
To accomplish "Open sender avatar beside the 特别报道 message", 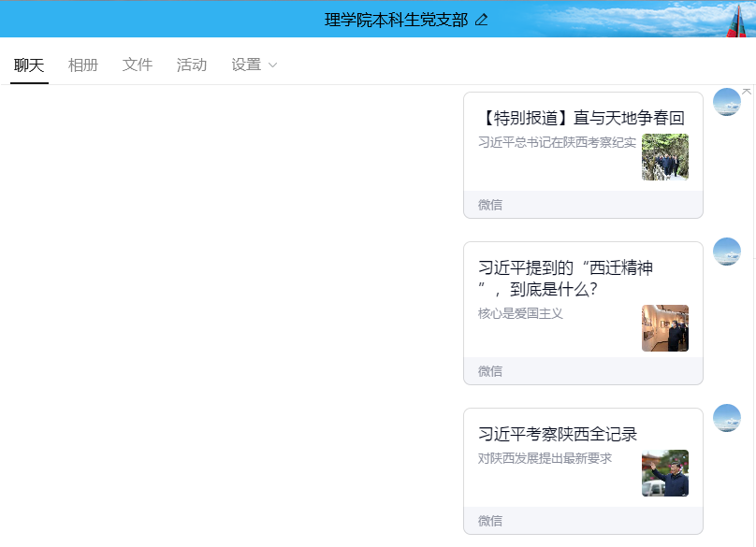I will point(727,102).
